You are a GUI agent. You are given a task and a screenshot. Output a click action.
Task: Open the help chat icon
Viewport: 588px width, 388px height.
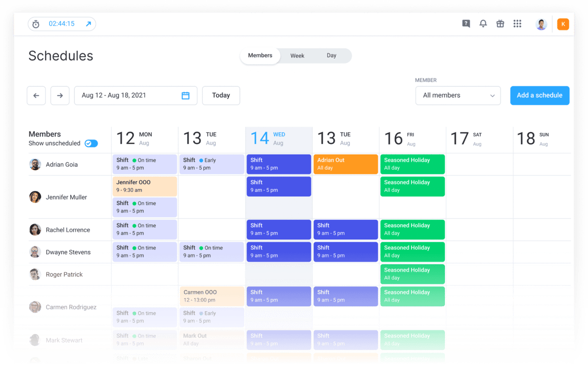tap(466, 23)
